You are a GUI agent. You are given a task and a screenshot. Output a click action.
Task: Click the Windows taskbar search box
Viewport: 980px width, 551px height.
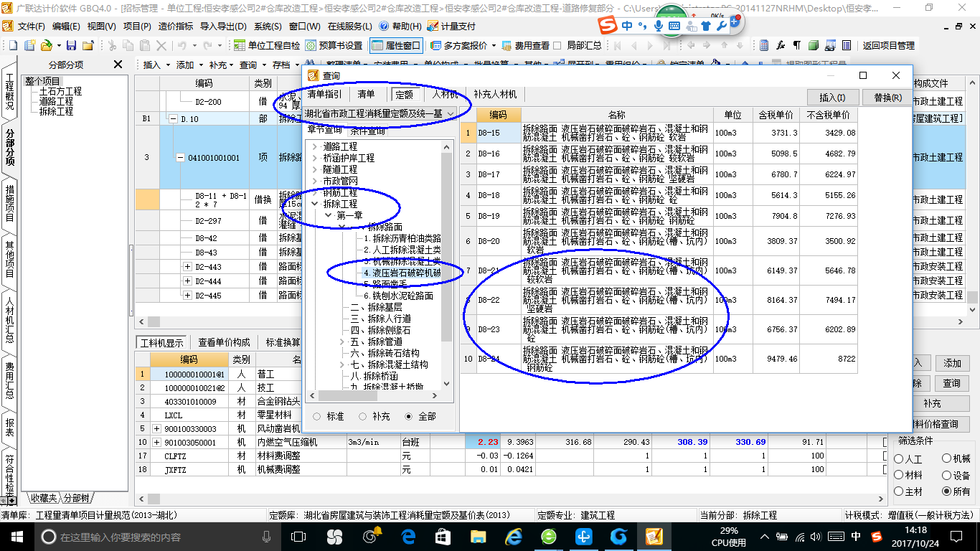pos(156,537)
